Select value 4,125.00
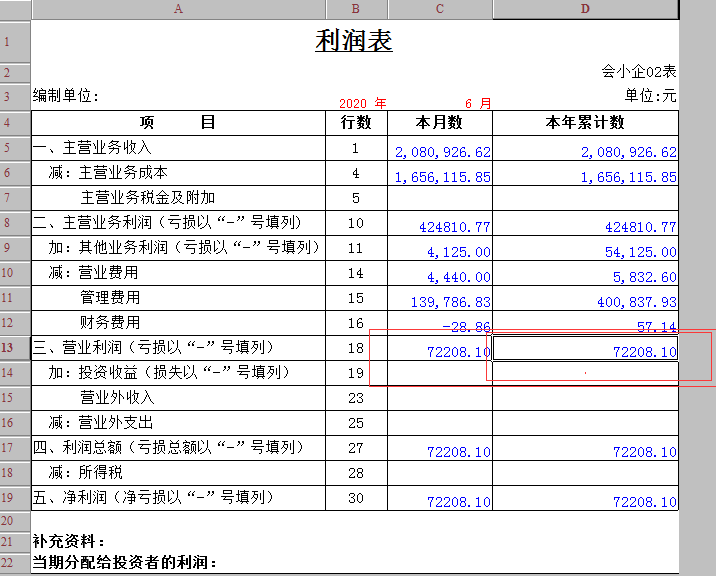The image size is (716, 576). coord(440,248)
